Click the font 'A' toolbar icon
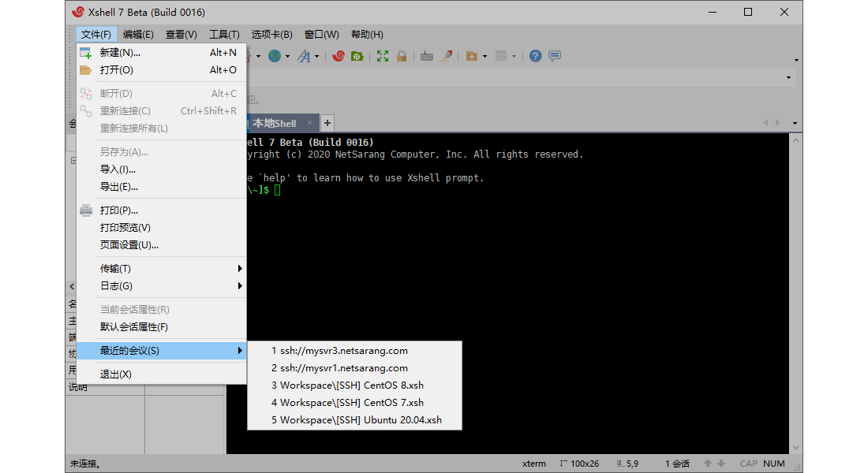The image size is (868, 473). (x=304, y=56)
